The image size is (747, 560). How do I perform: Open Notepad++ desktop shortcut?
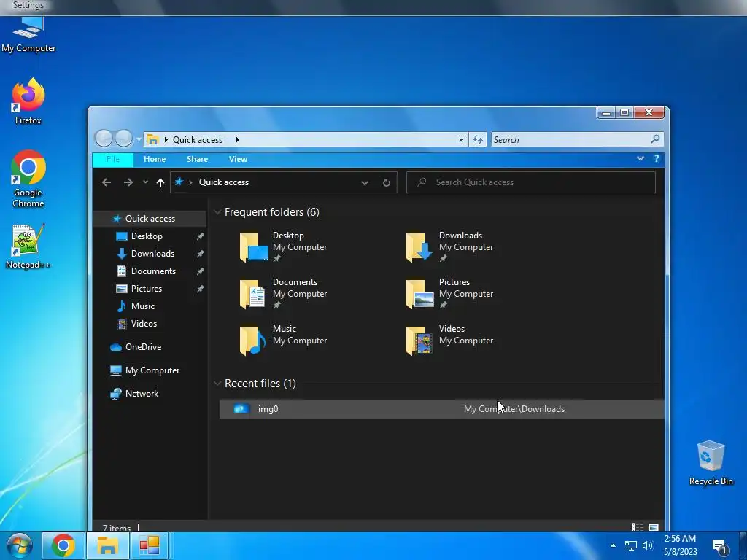pyautogui.click(x=28, y=246)
